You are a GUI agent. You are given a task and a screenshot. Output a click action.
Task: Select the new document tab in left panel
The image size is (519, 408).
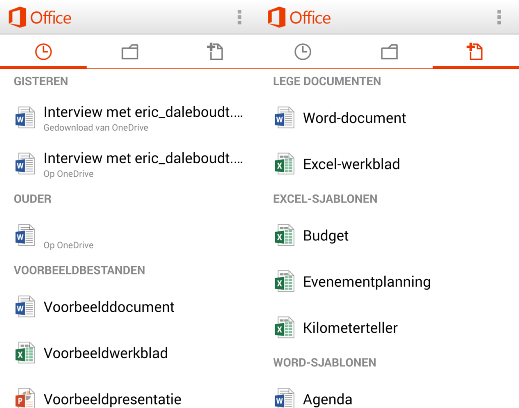pyautogui.click(x=215, y=52)
